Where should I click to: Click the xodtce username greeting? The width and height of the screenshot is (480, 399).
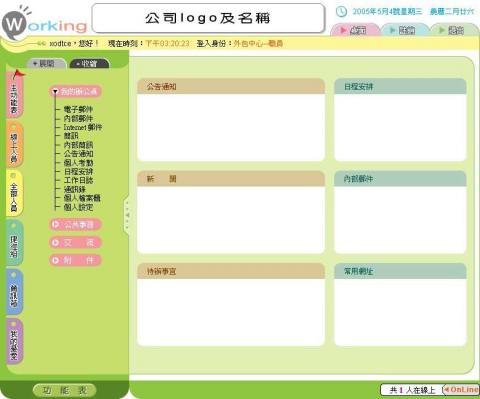pos(74,43)
